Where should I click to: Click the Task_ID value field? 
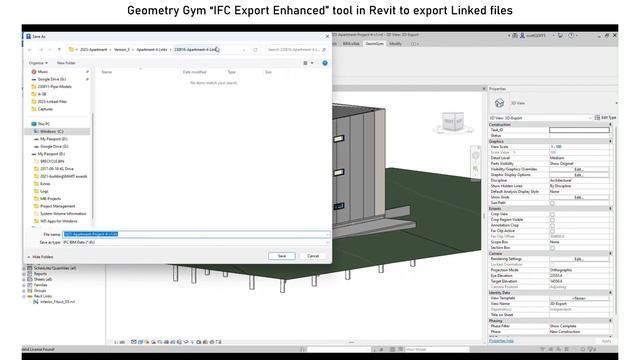(579, 130)
